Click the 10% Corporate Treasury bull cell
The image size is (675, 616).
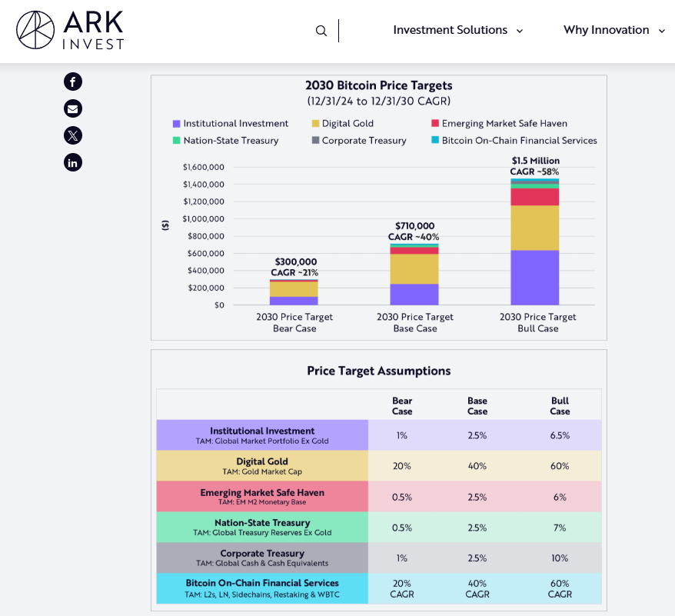tap(560, 558)
